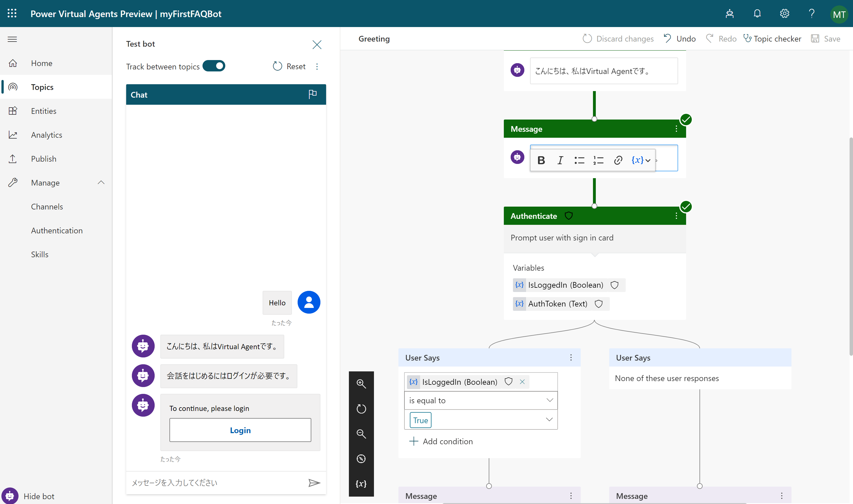Screen dimensions: 853x504
Task: Apply bold formatting in message editor
Action: 541,160
